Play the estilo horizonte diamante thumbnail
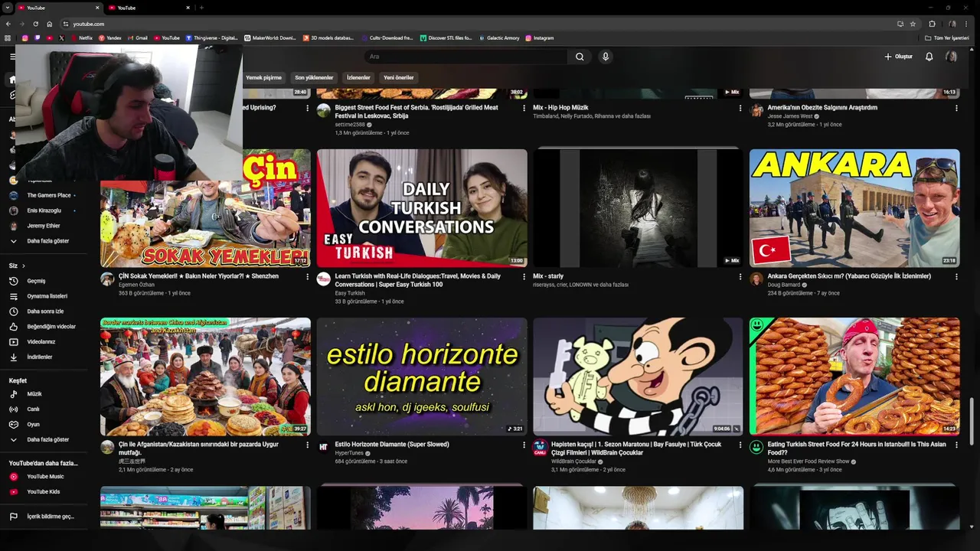The height and width of the screenshot is (551, 980). pyautogui.click(x=422, y=377)
